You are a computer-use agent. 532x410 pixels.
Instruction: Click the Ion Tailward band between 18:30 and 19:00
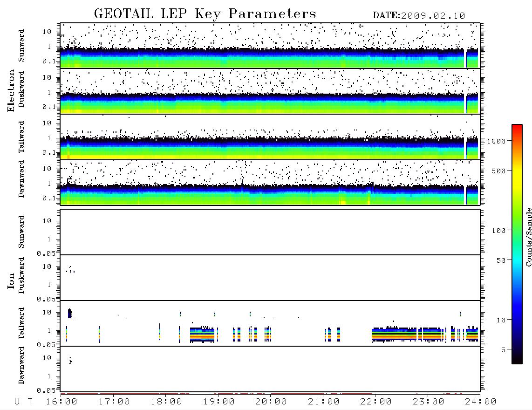202,335
